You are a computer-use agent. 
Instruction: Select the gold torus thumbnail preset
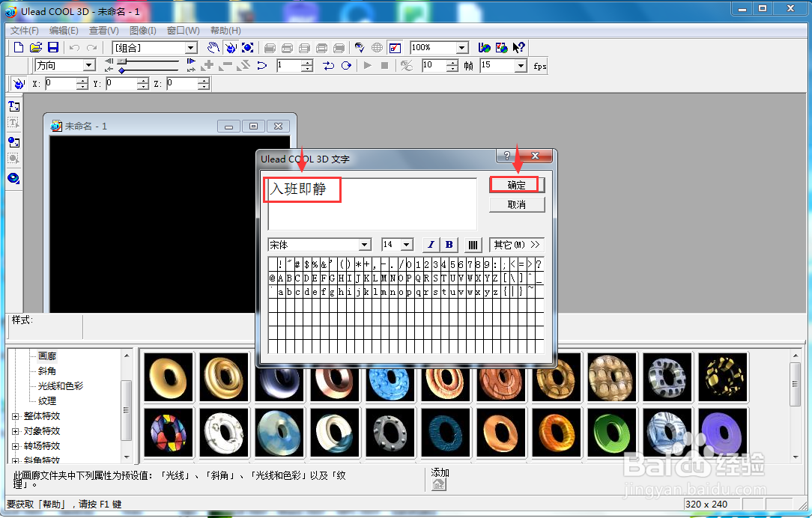click(169, 377)
